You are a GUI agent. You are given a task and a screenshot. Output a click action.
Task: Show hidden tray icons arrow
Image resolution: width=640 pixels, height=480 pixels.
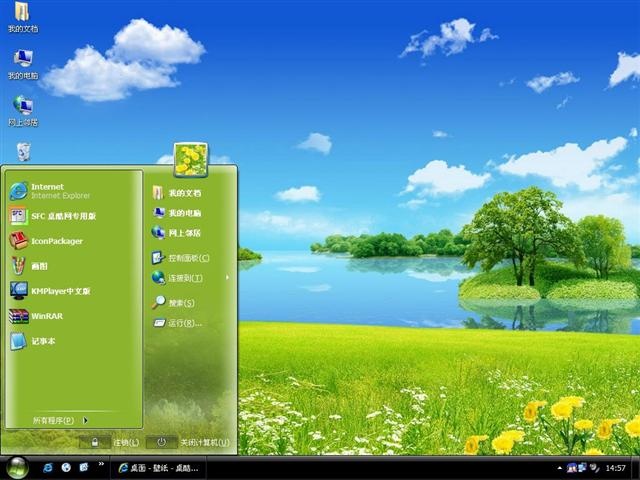pyautogui.click(x=559, y=468)
